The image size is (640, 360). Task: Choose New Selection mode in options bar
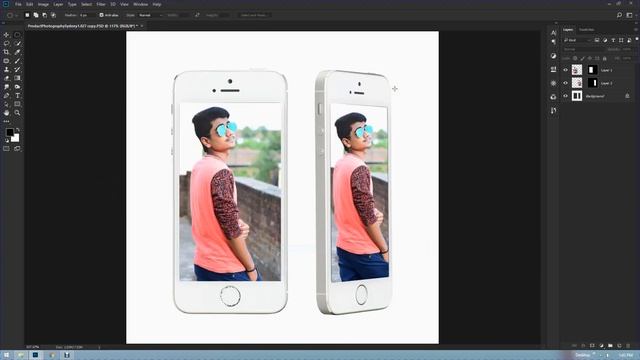[x=27, y=15]
